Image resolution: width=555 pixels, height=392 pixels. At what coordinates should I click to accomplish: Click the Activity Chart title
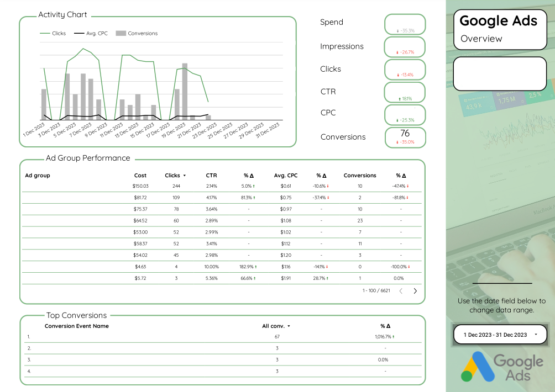pyautogui.click(x=62, y=14)
